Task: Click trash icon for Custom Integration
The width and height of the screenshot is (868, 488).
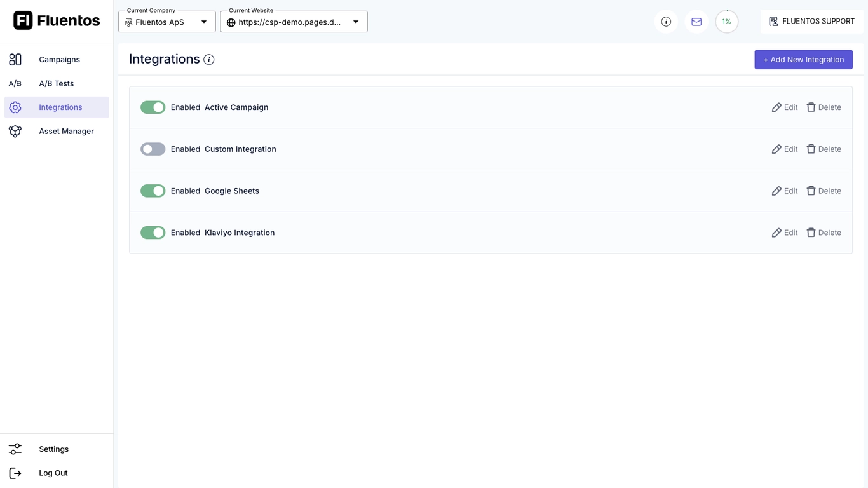Action: [x=811, y=149]
